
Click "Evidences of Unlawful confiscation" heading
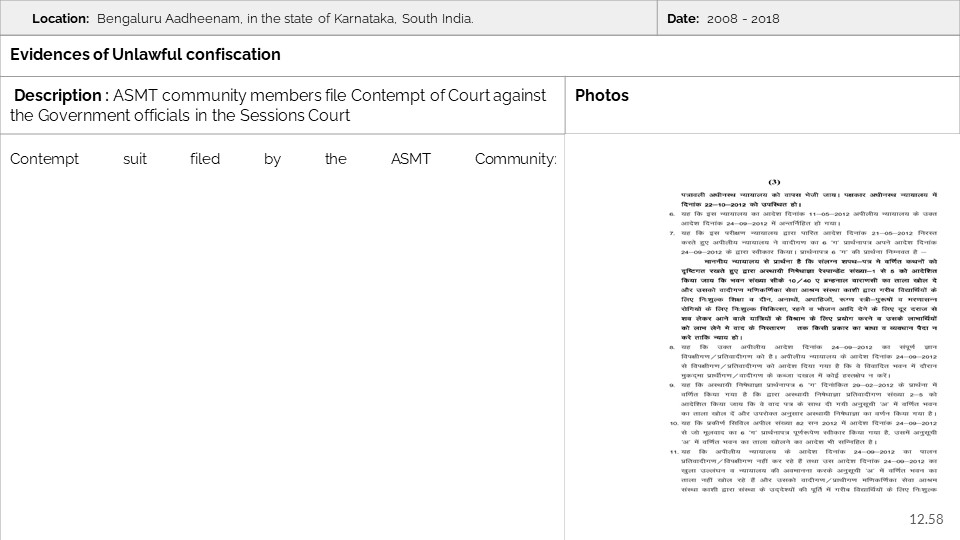[145, 55]
